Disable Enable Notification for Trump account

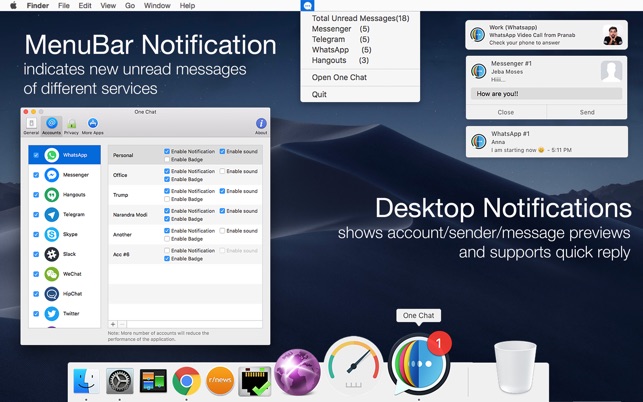(167, 191)
